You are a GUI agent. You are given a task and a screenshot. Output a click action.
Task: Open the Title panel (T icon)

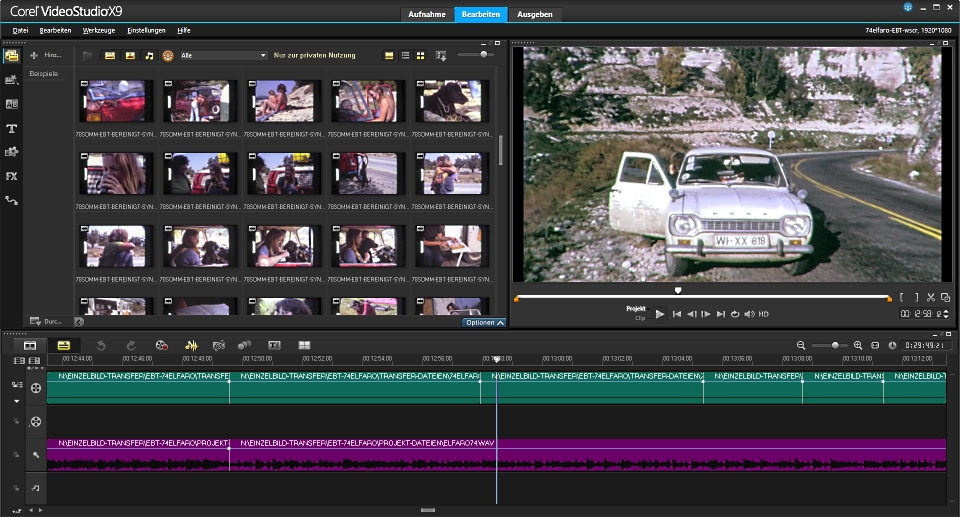(12, 129)
